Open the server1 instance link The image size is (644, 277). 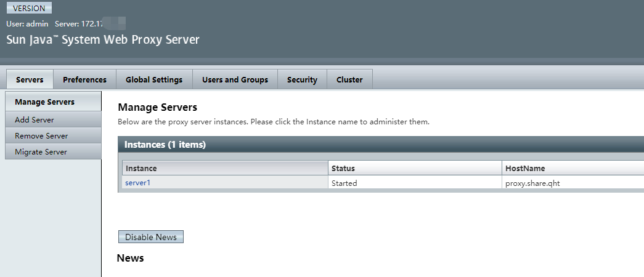click(137, 183)
